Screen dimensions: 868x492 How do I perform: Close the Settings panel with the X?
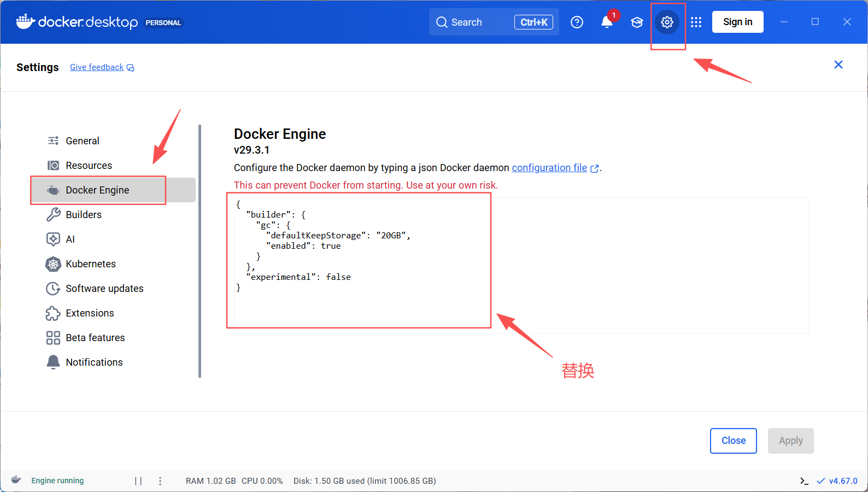tap(838, 65)
